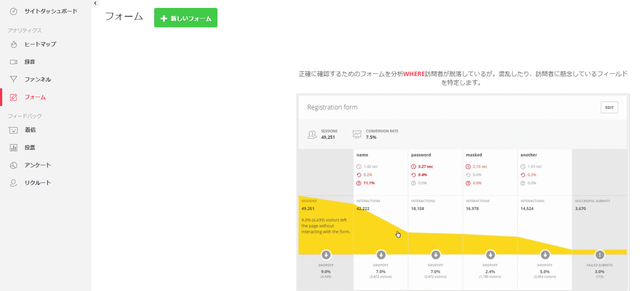Collapse the sidebar with the arrow

click(x=95, y=4)
